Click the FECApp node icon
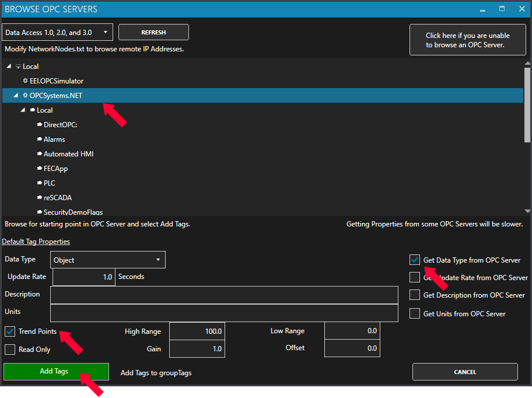This screenshot has height=398, width=532. click(x=39, y=169)
